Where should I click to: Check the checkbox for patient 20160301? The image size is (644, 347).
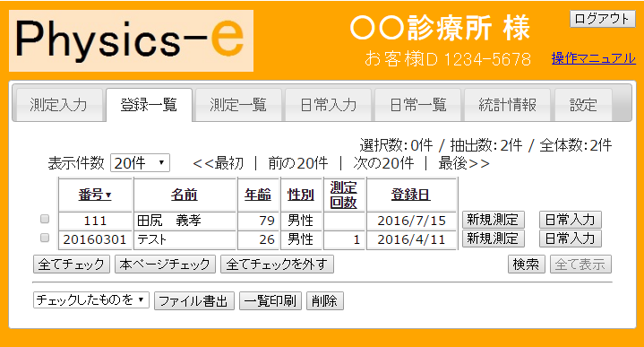(x=45, y=238)
